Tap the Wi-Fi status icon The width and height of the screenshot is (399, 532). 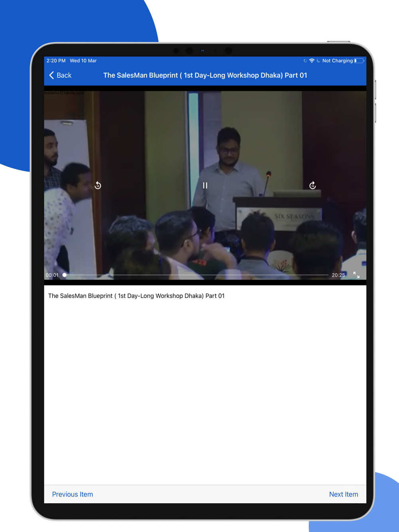point(312,61)
